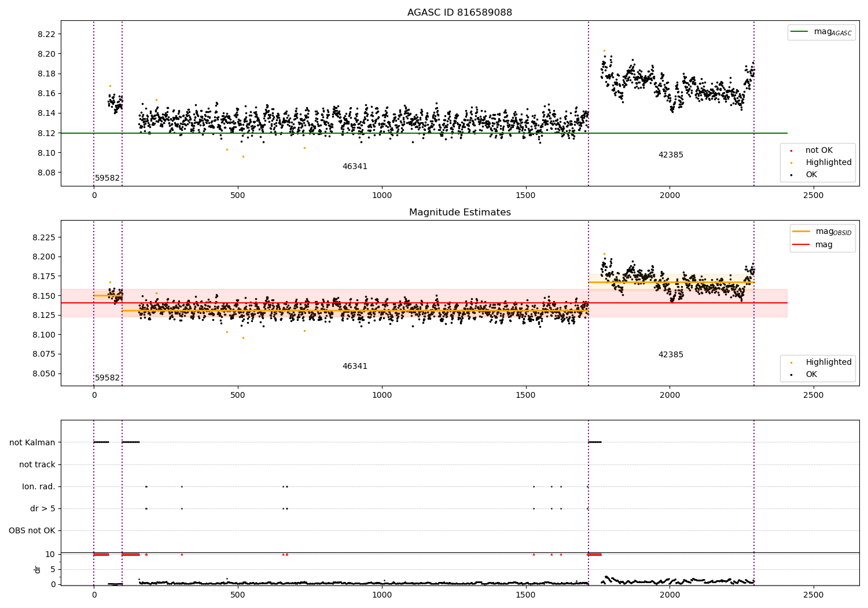Click the 'dr' y-axis label
Viewport: 868px width, 608px height.
tap(38, 570)
